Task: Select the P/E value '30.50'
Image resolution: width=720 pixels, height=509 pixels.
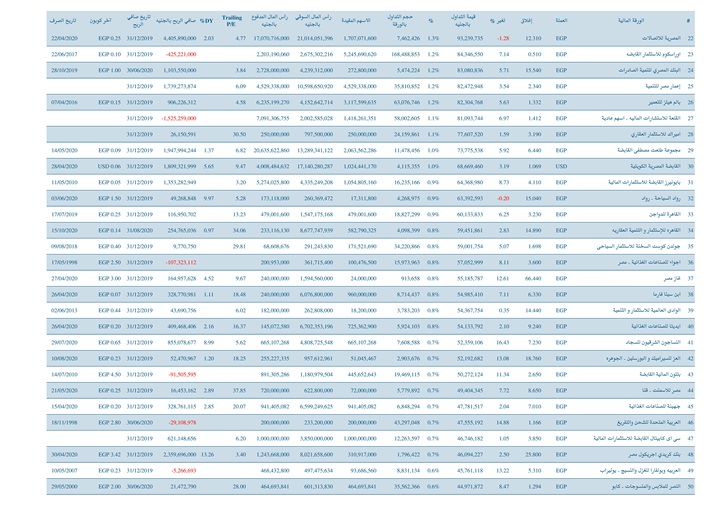Action: 239,135
